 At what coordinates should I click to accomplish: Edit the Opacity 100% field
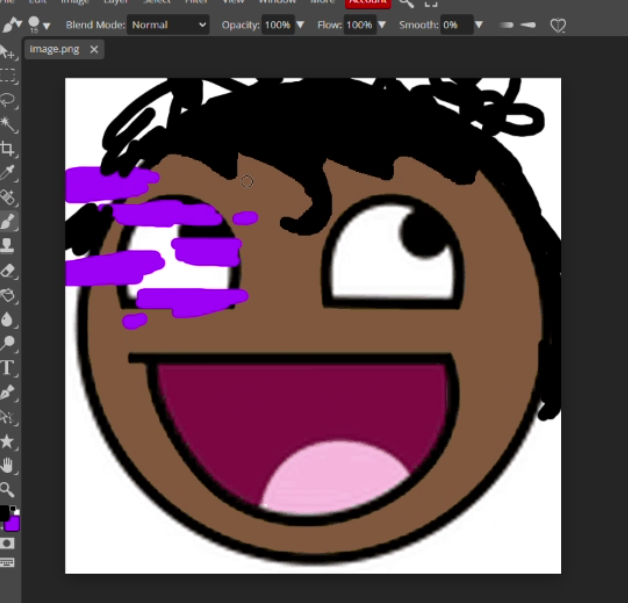278,25
